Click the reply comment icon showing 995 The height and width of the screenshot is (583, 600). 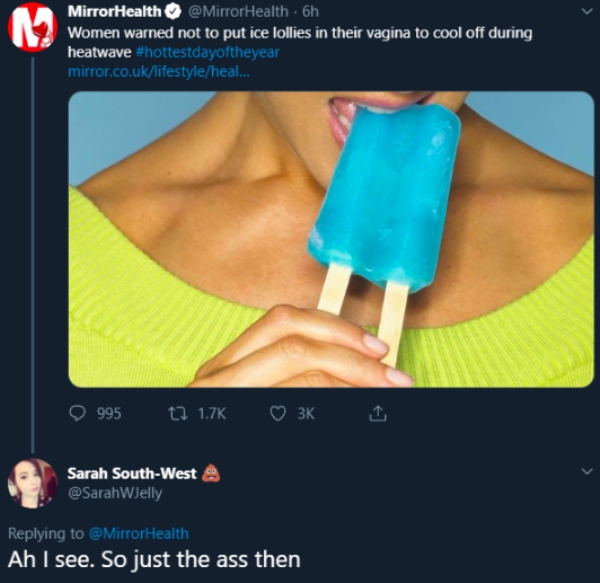point(77,412)
